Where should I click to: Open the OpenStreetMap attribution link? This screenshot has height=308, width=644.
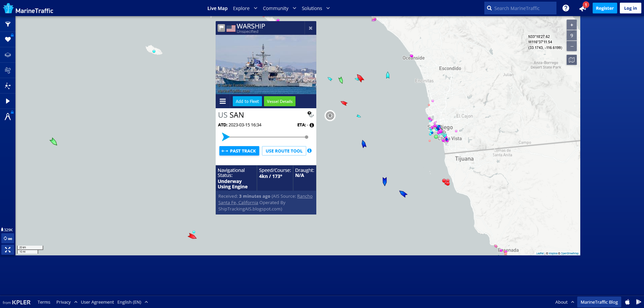tap(570, 253)
